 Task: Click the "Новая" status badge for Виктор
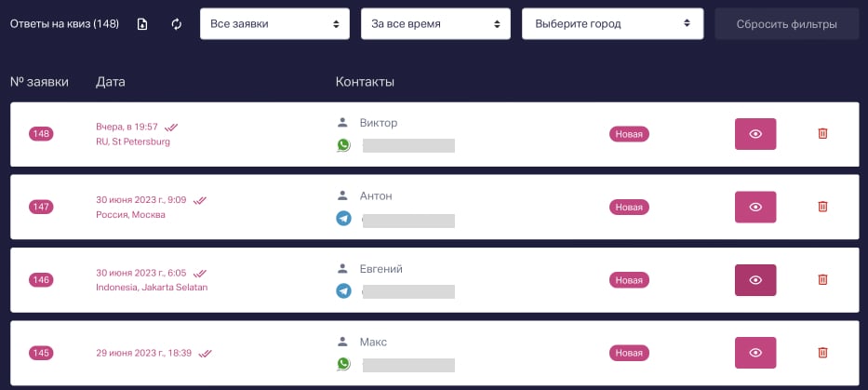629,134
